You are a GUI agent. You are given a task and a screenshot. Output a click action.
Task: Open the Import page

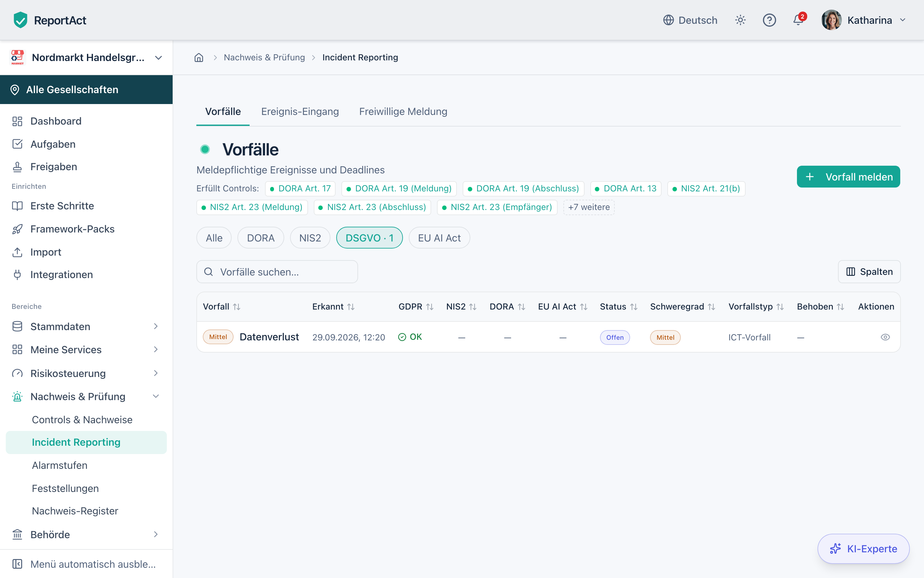tap(86, 252)
